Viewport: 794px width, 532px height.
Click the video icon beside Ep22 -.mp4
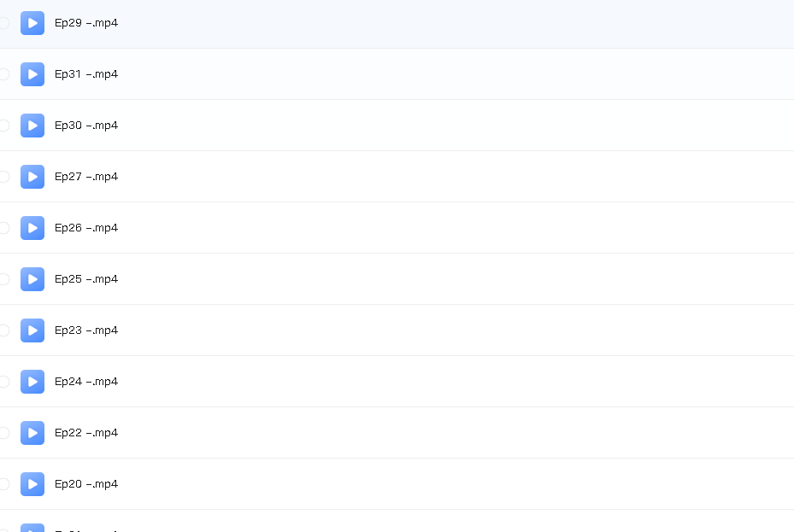pyautogui.click(x=32, y=433)
